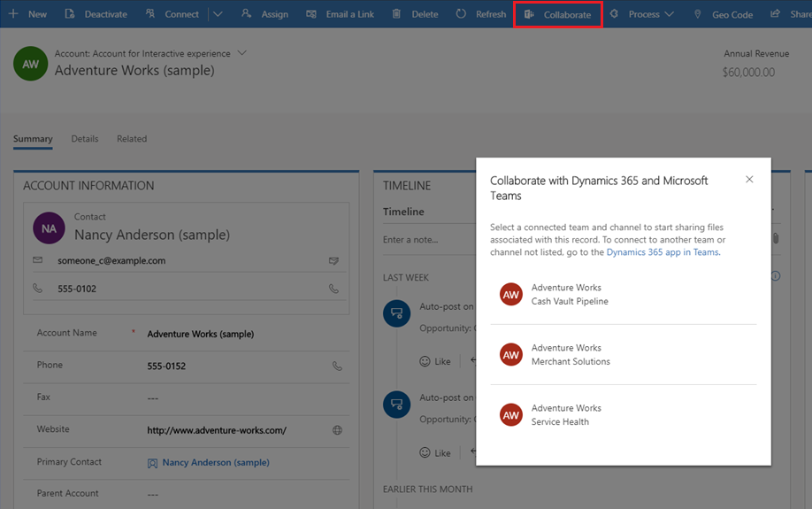The width and height of the screenshot is (812, 509).
Task: Select the Cash Vault Pipeline channel
Action: (569, 295)
